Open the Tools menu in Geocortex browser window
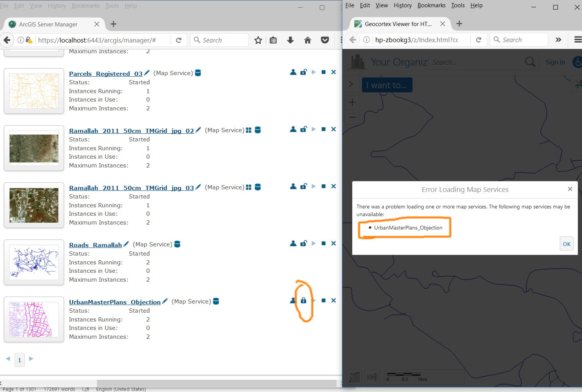The width and height of the screenshot is (582, 392). 458,5
